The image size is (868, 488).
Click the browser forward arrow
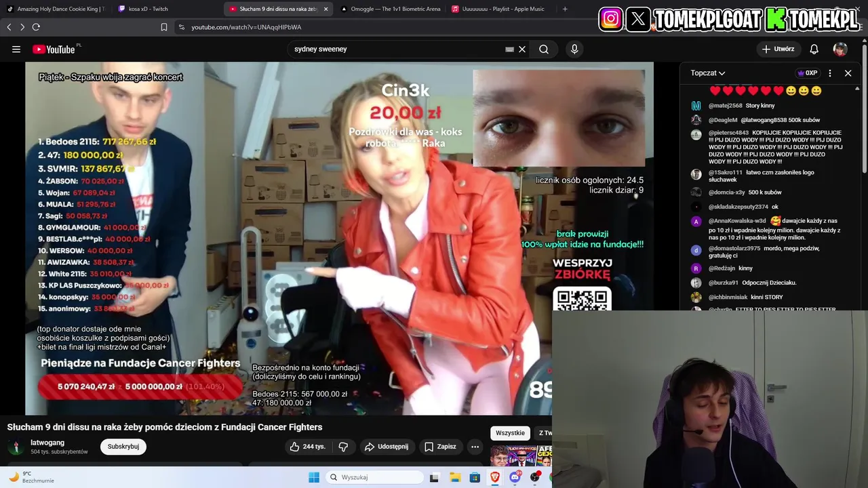[22, 27]
